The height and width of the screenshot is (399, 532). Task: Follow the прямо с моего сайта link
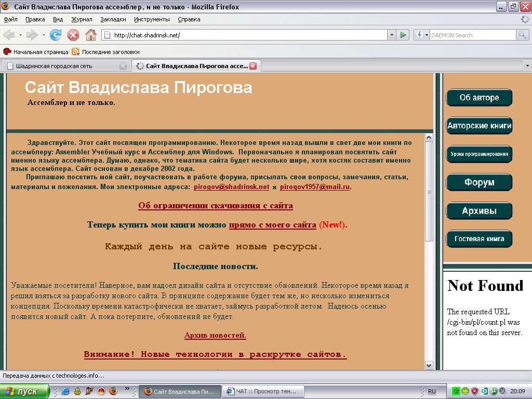coord(272,225)
